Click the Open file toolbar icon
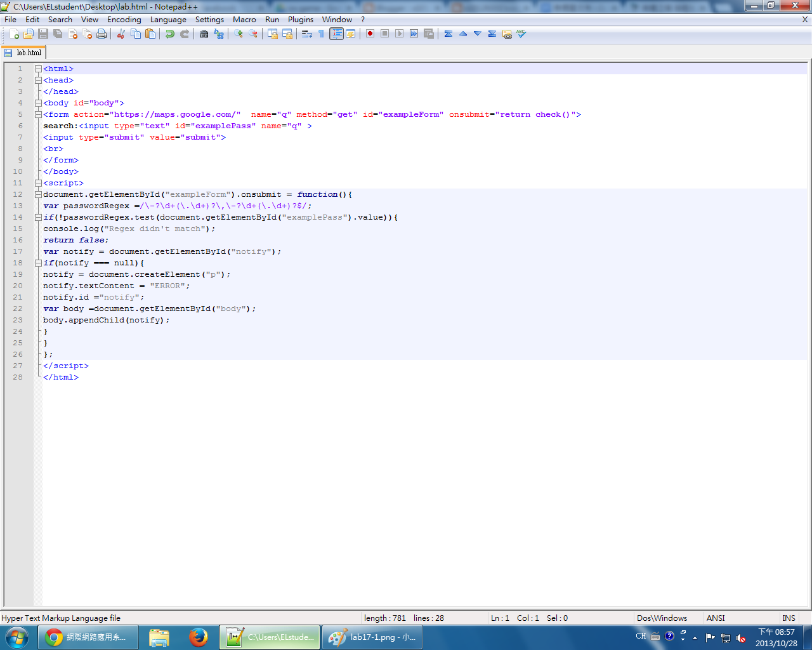The image size is (812, 650). point(29,34)
